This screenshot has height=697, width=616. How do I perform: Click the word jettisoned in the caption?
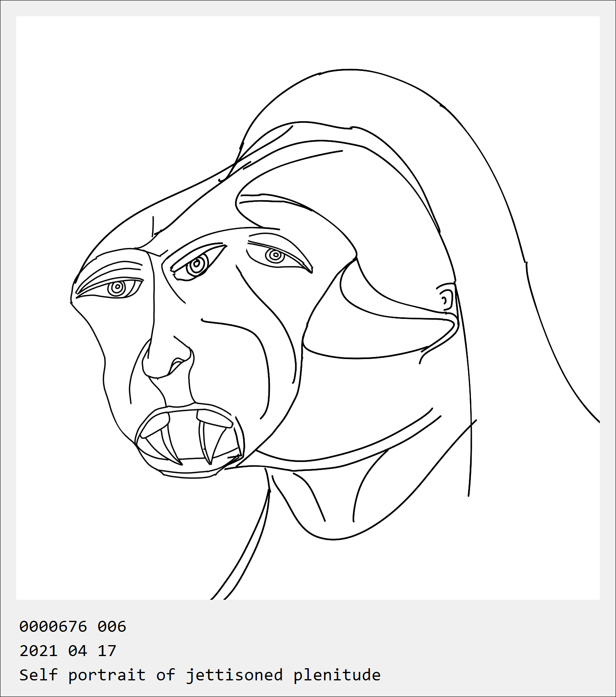click(234, 675)
